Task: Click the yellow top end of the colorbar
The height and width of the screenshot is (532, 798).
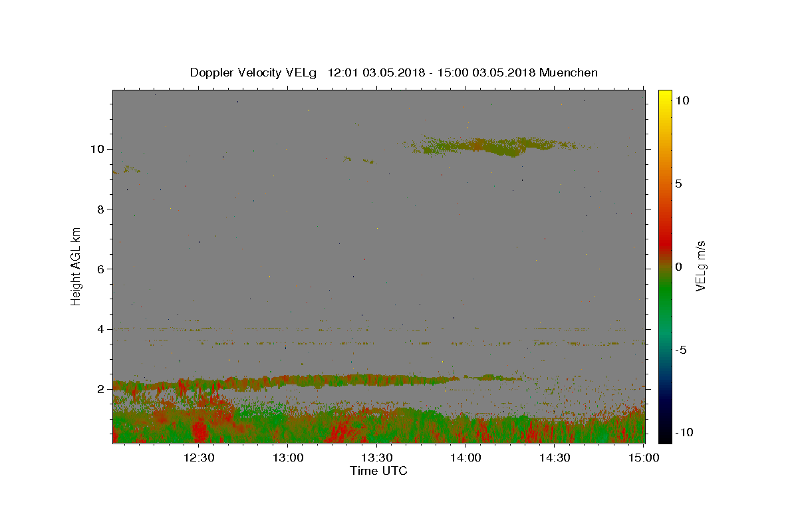Action: 664,96
